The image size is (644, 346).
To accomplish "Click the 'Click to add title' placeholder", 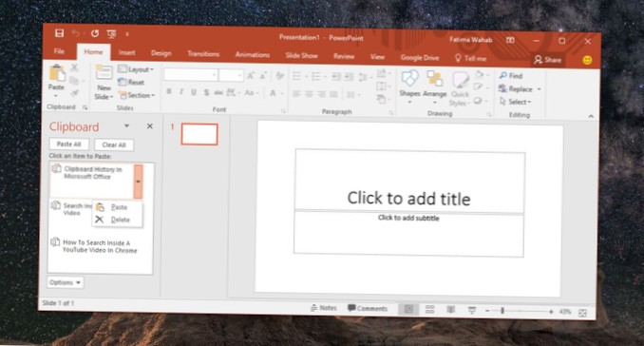I will coord(409,181).
